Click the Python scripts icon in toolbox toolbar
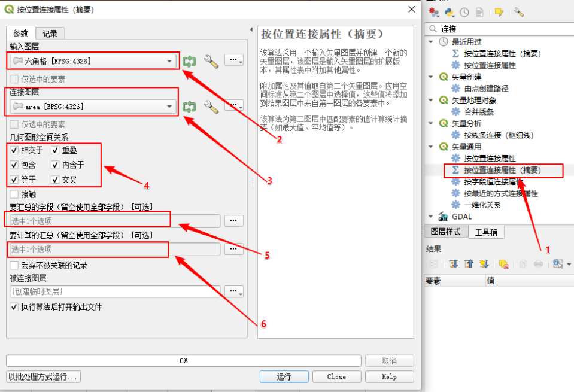Screen dimensions: 574x392 pos(449,12)
